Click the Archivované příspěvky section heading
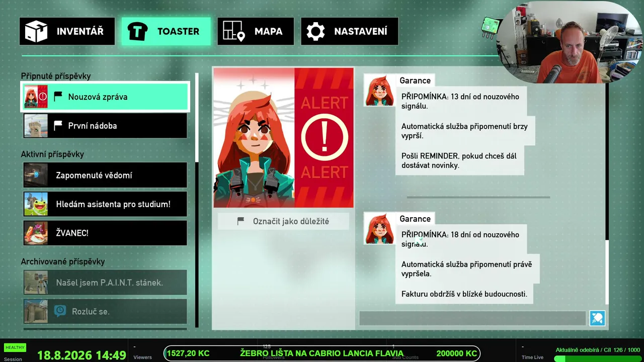644x362 pixels. [63, 262]
